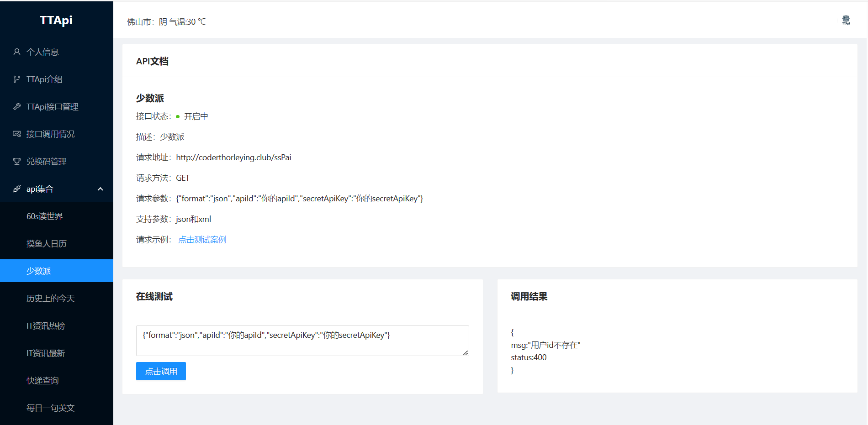The height and width of the screenshot is (425, 868).
Task: Open 每日一句英文 API item
Action: (57, 408)
